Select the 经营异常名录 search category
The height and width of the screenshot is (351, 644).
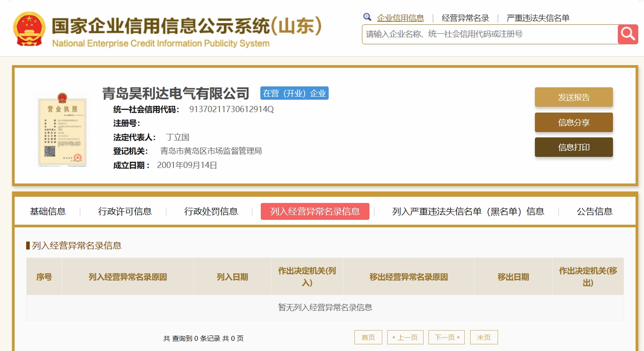[x=465, y=18]
